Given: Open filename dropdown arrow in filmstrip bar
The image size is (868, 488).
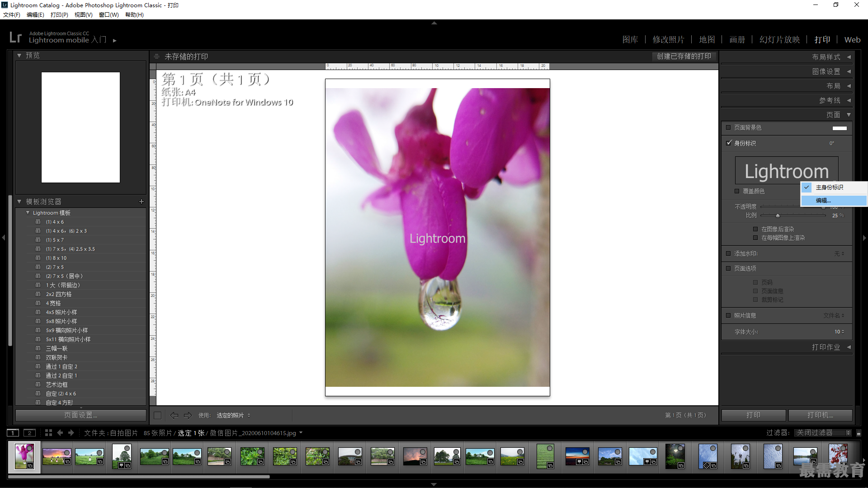Looking at the screenshot, I should pyautogui.click(x=301, y=433).
